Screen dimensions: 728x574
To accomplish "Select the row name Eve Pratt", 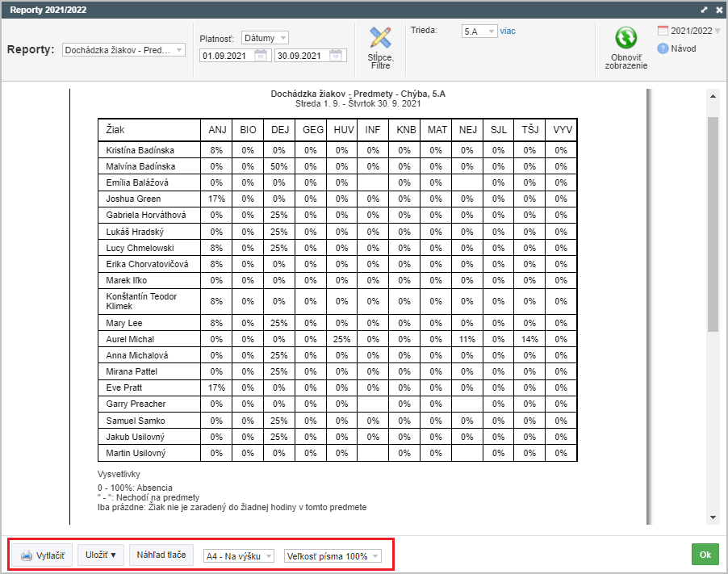I will tap(124, 388).
